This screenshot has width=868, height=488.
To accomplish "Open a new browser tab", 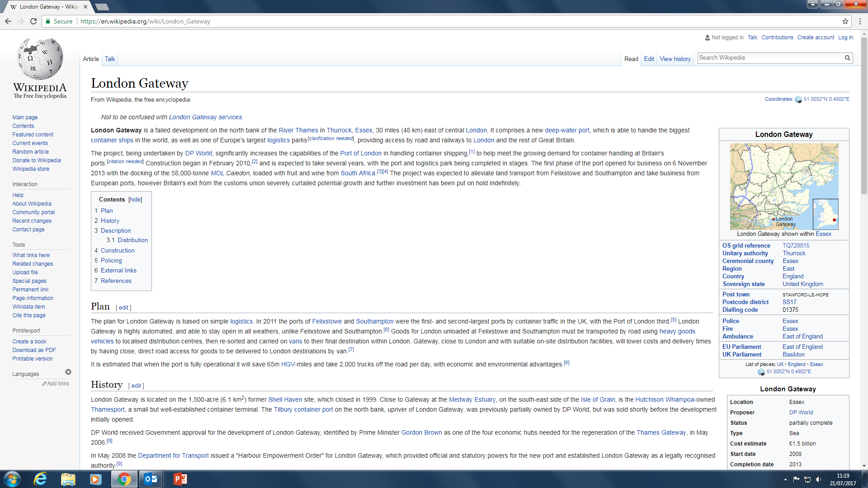I will [102, 7].
